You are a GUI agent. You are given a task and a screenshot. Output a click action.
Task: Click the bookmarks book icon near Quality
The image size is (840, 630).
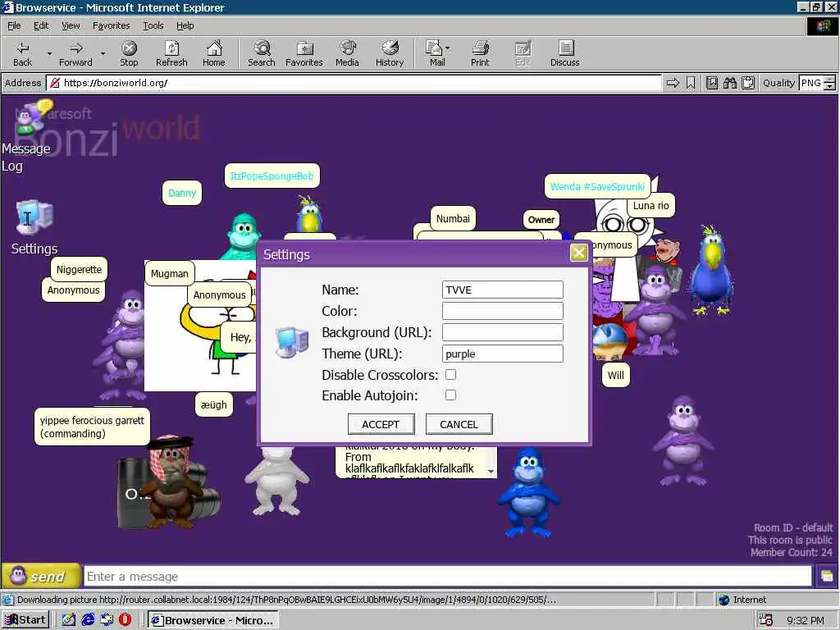point(712,83)
